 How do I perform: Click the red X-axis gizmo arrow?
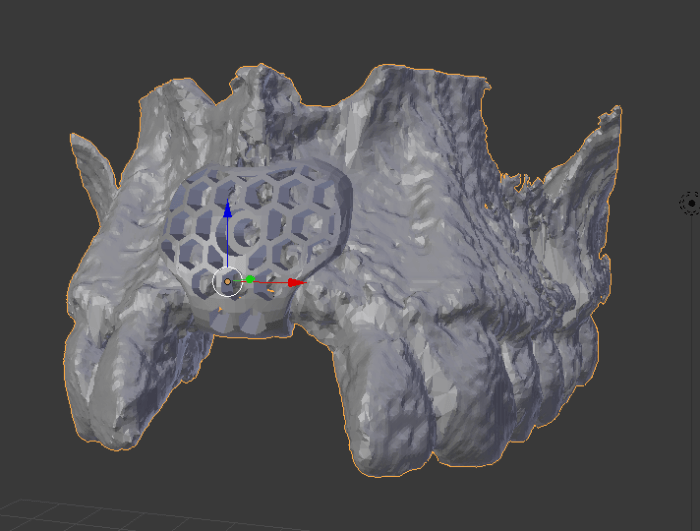coord(295,283)
